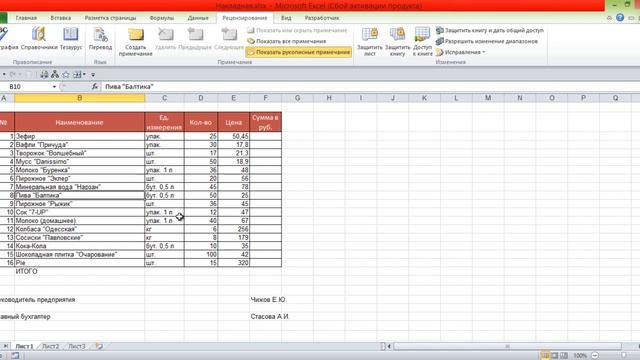Open the Исправления dropdown
The image size is (640, 360).
click(x=460, y=52)
